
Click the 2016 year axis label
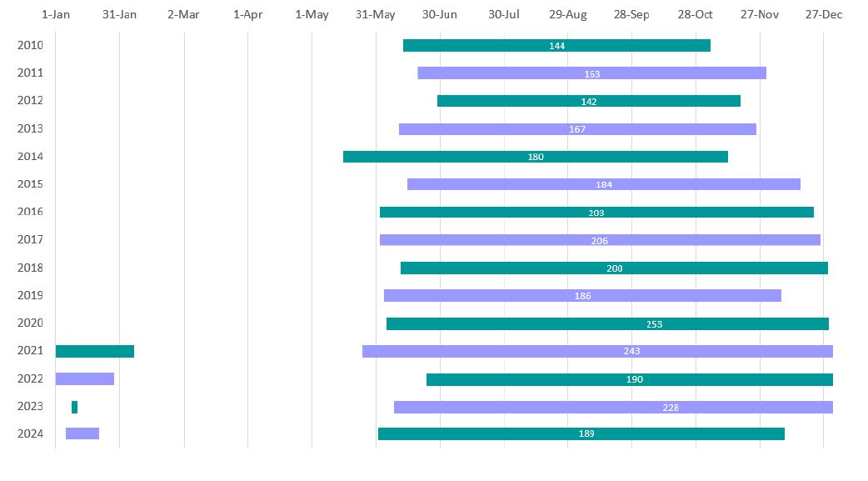[30, 212]
